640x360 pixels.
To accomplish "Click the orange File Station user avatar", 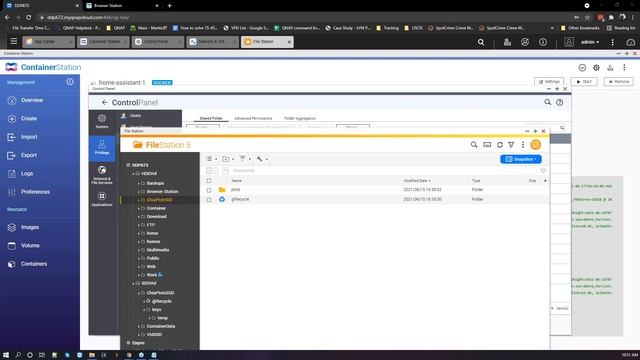I will [x=536, y=144].
